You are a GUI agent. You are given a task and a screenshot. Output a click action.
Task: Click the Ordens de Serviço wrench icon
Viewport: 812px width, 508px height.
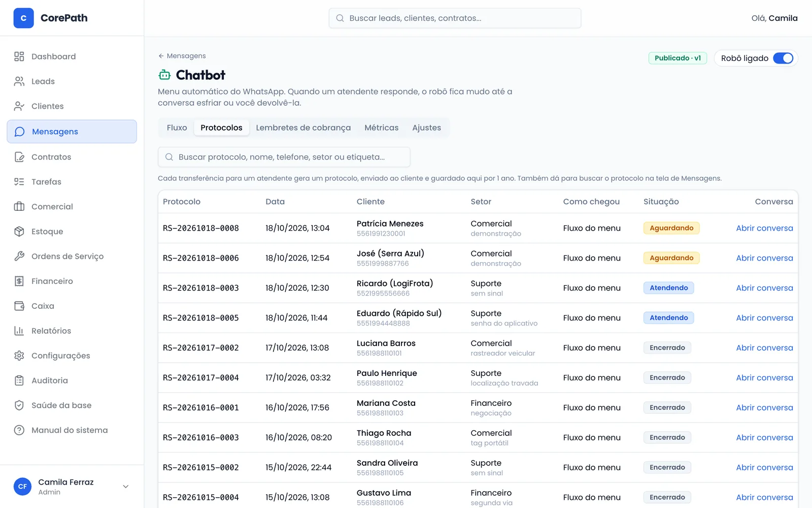point(19,257)
